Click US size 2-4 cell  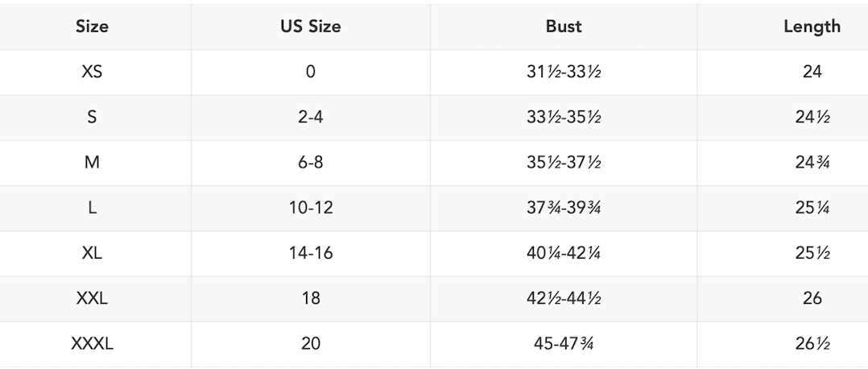310,117
